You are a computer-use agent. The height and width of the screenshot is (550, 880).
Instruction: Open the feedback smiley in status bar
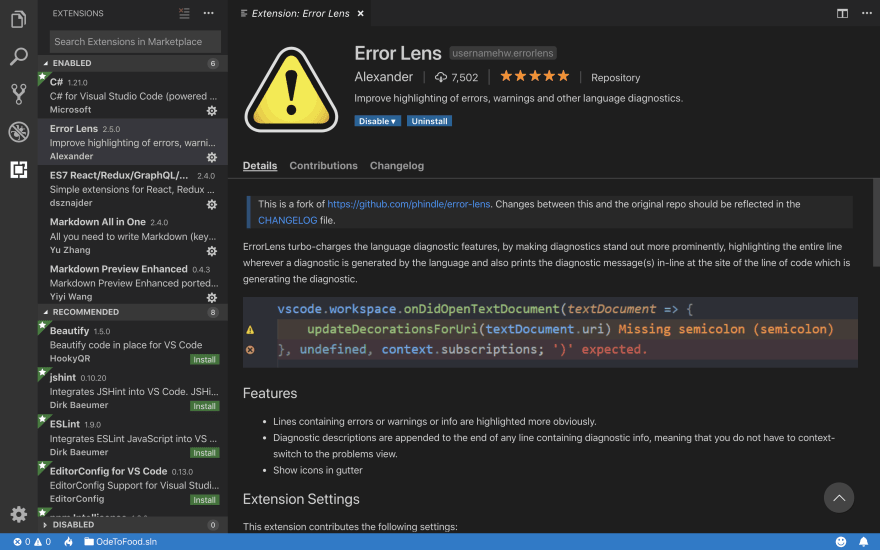pyautogui.click(x=841, y=542)
